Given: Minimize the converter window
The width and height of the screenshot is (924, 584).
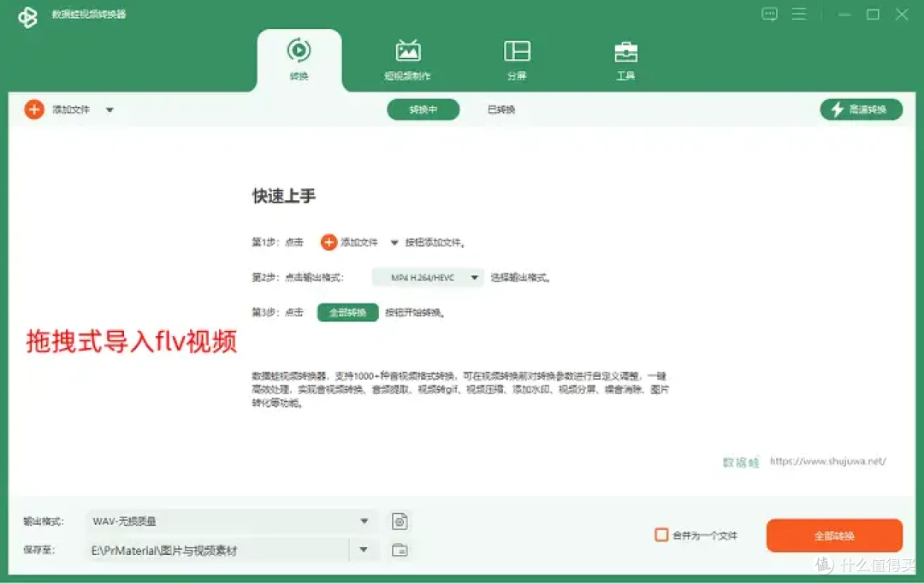Looking at the screenshot, I should [844, 15].
